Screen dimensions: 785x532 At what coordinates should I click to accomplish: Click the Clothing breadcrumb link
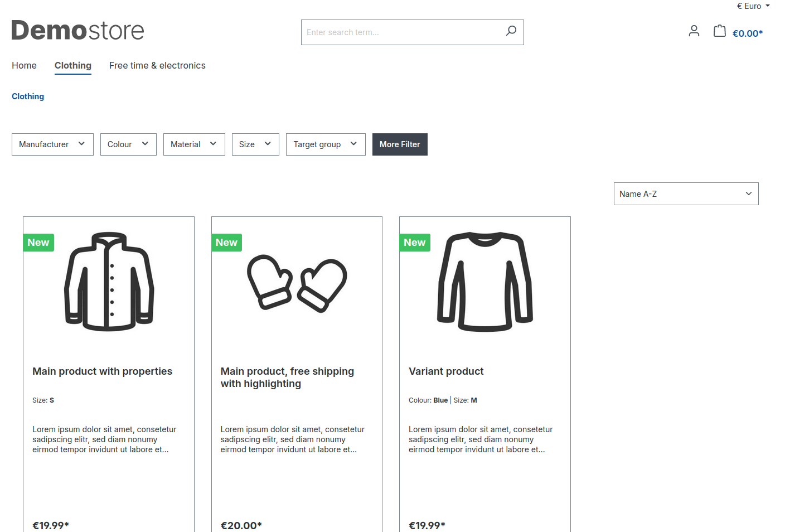28,96
